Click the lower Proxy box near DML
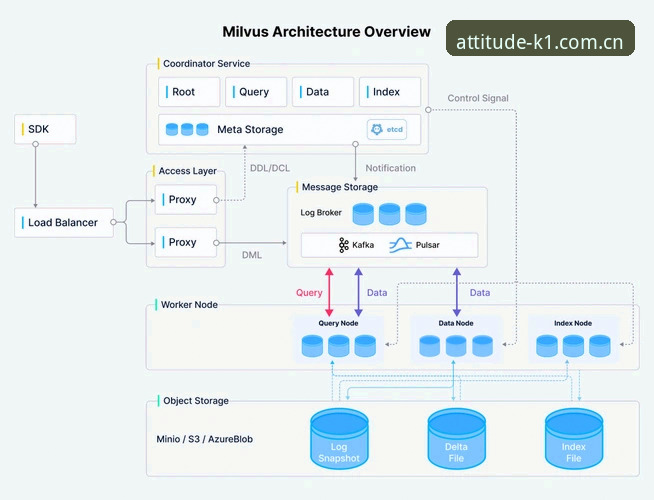Screen dimensions: 654x500 [x=186, y=242]
